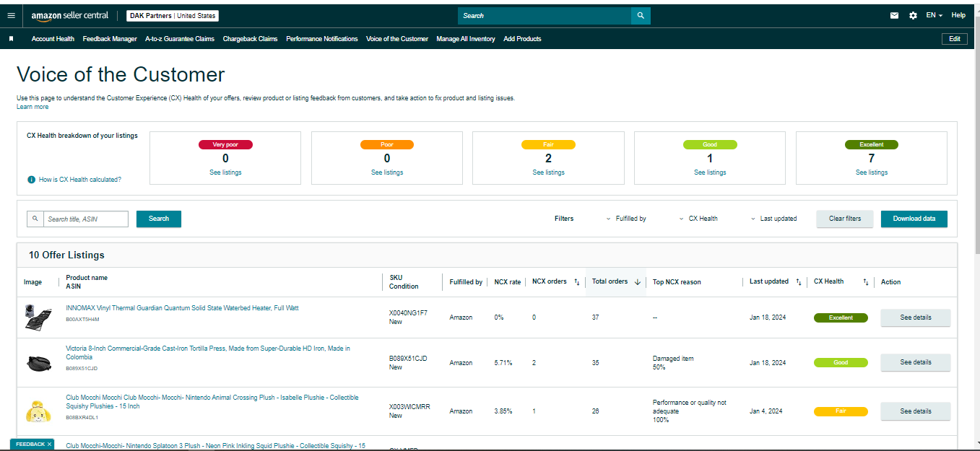980x451 pixels.
Task: Open Chargeback Claims
Action: click(x=250, y=39)
